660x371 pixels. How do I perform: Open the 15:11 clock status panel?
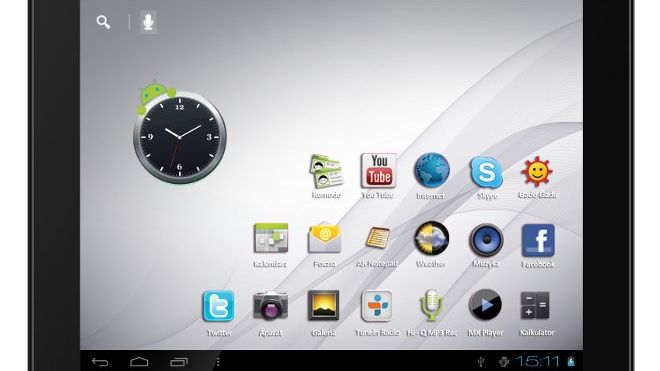[x=538, y=362]
